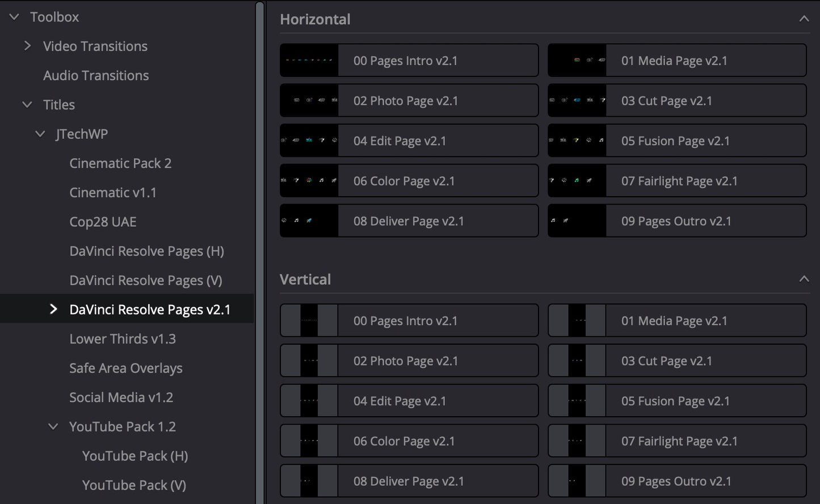The height and width of the screenshot is (504, 820).
Task: Open the Cinematic v1.1 category
Action: tap(113, 193)
